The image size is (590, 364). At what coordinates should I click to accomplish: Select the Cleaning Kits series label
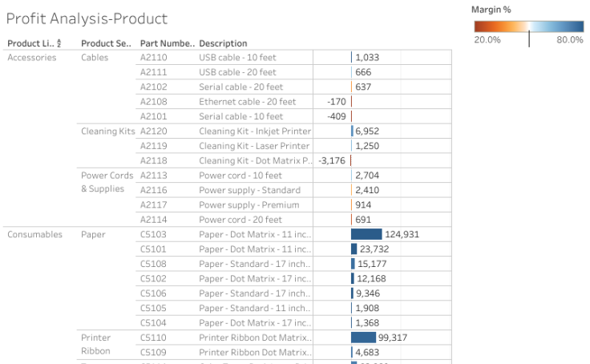[x=107, y=131]
